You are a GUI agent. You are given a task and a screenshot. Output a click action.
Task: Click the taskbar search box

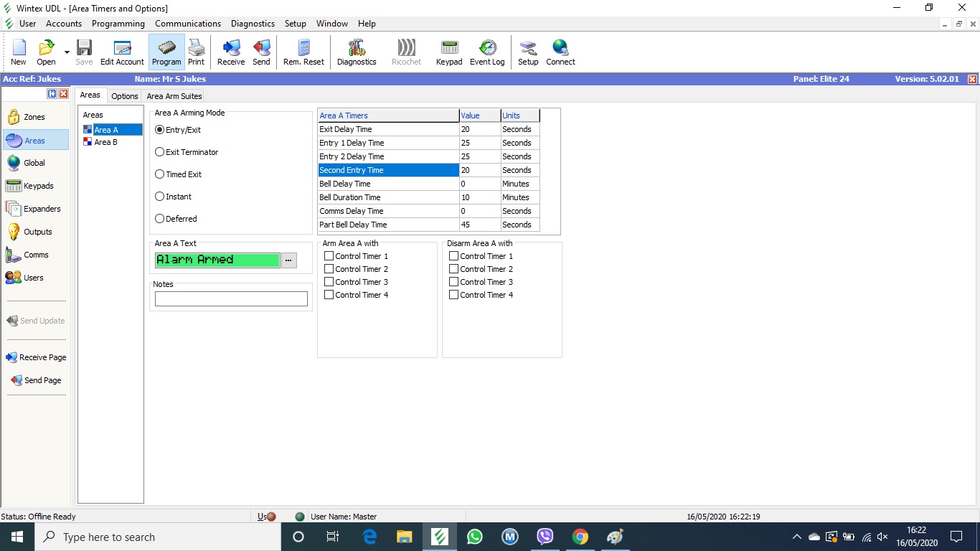(158, 537)
